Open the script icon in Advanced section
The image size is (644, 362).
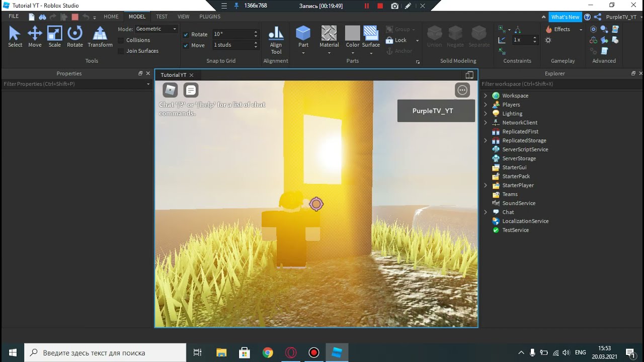tap(604, 51)
